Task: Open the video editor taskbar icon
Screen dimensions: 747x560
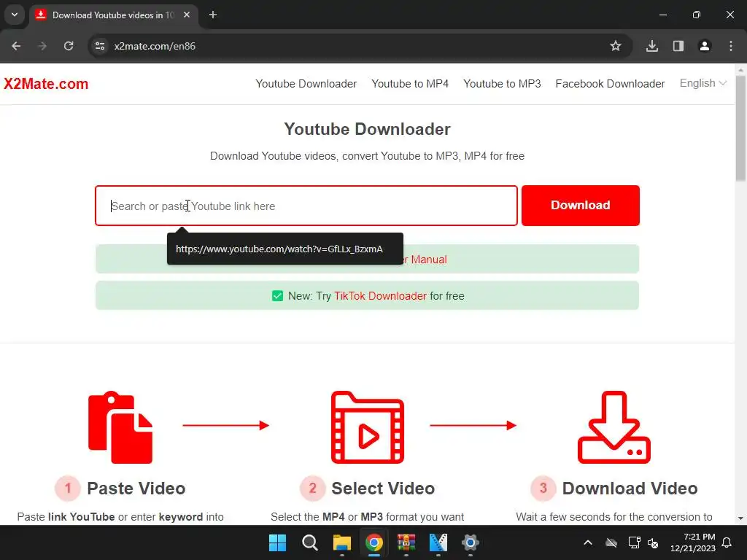Action: pyautogui.click(x=438, y=542)
